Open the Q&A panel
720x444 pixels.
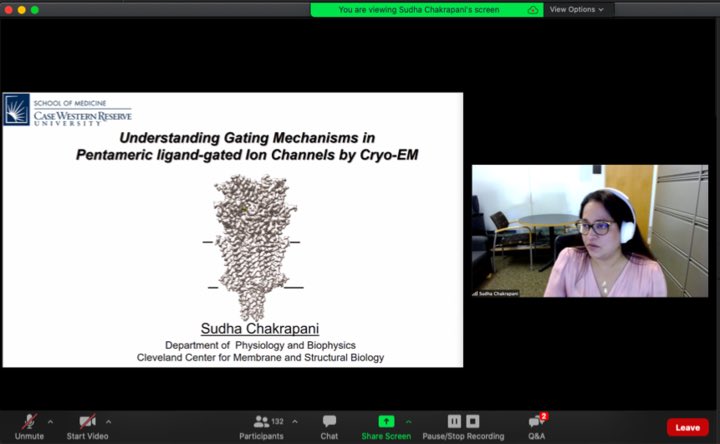click(x=537, y=427)
